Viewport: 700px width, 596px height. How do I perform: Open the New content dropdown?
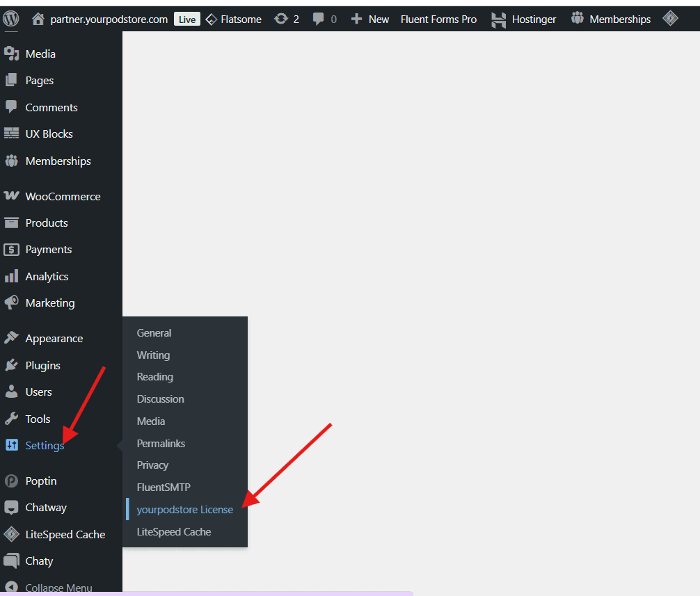point(370,19)
